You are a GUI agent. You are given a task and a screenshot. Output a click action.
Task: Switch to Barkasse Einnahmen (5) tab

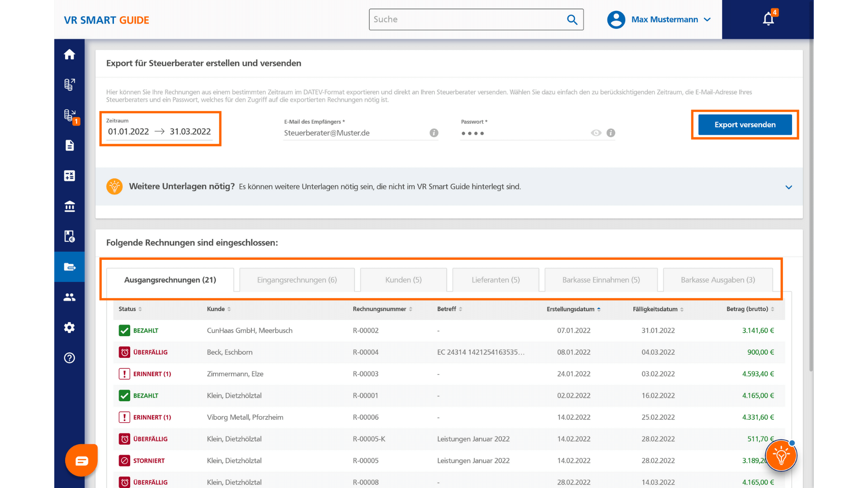click(x=601, y=280)
